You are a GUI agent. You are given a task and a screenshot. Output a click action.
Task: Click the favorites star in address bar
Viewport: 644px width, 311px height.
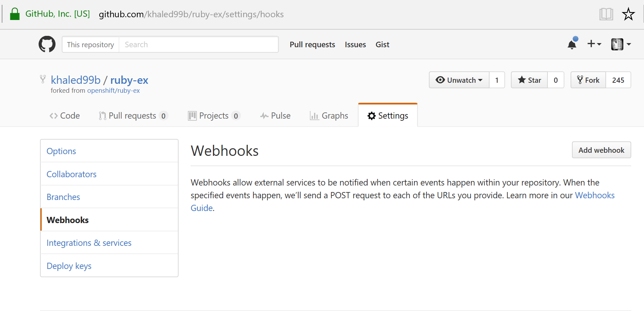point(628,14)
